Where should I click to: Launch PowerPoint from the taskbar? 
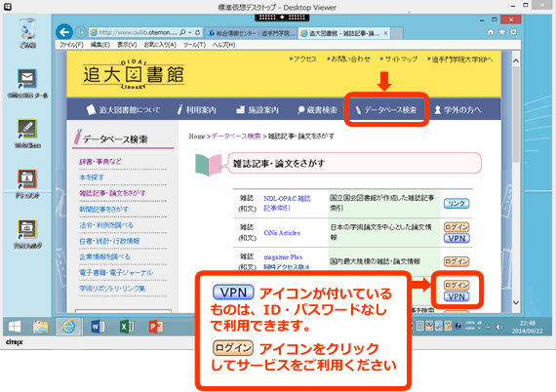click(156, 327)
